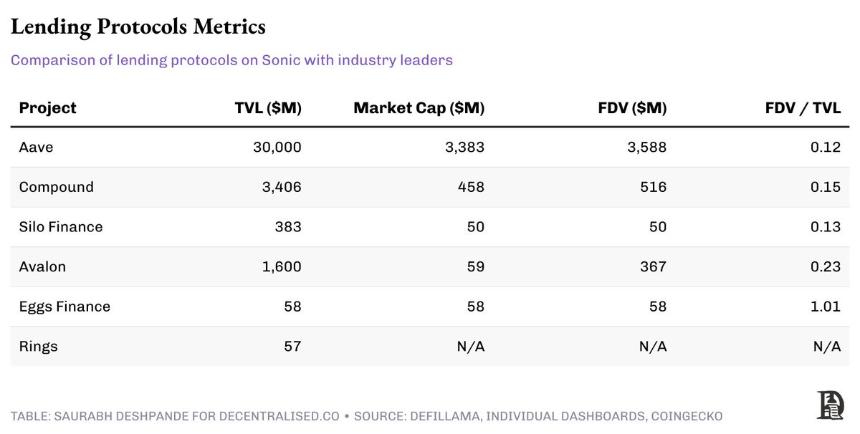Viewport: 860px width, 434px height.
Task: Select the FDV ($M) column header
Action: pos(632,108)
